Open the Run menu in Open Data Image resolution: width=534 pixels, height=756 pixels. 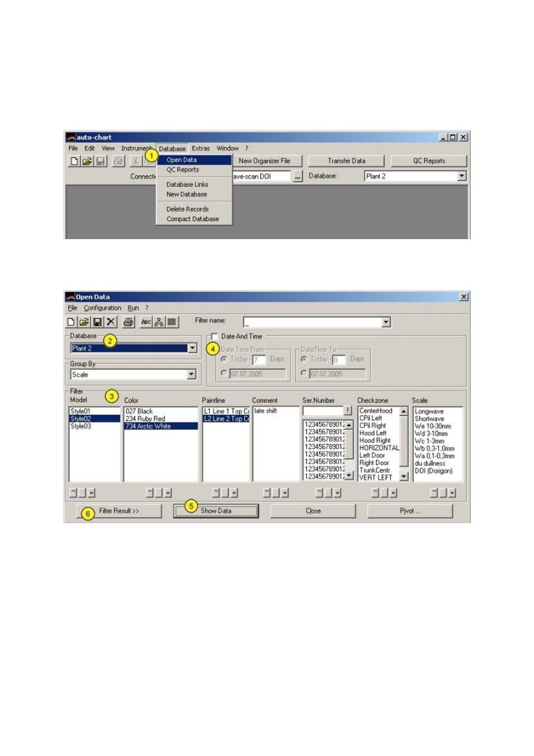click(133, 308)
